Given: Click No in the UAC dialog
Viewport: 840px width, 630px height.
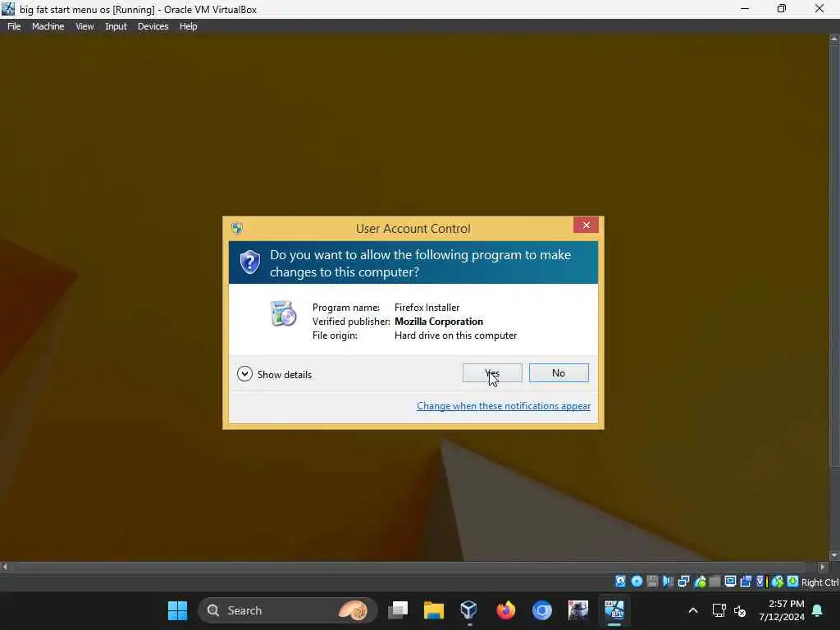Looking at the screenshot, I should pos(559,373).
